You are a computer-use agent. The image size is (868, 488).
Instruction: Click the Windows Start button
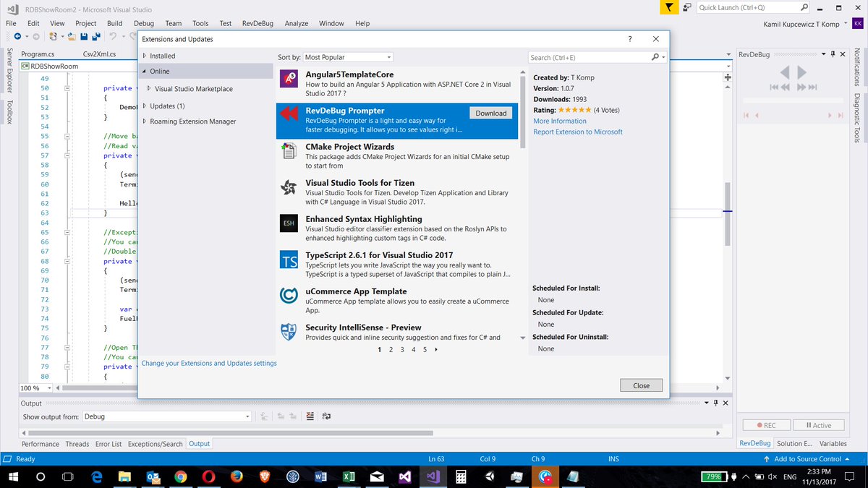coord(12,477)
